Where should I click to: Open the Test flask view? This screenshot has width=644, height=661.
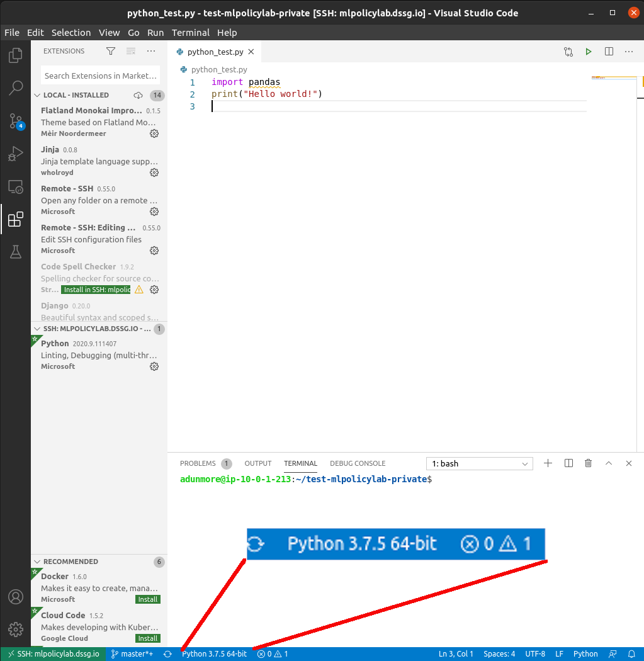[16, 252]
